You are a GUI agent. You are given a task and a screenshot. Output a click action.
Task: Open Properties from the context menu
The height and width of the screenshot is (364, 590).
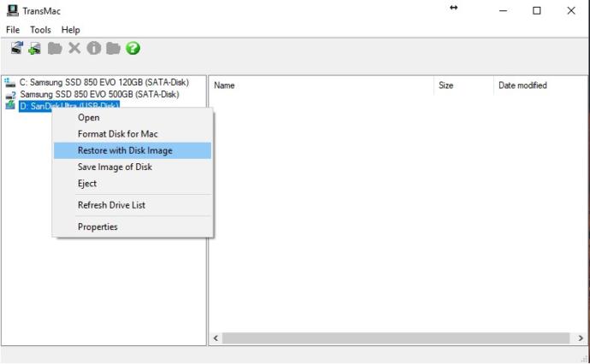[133, 226]
